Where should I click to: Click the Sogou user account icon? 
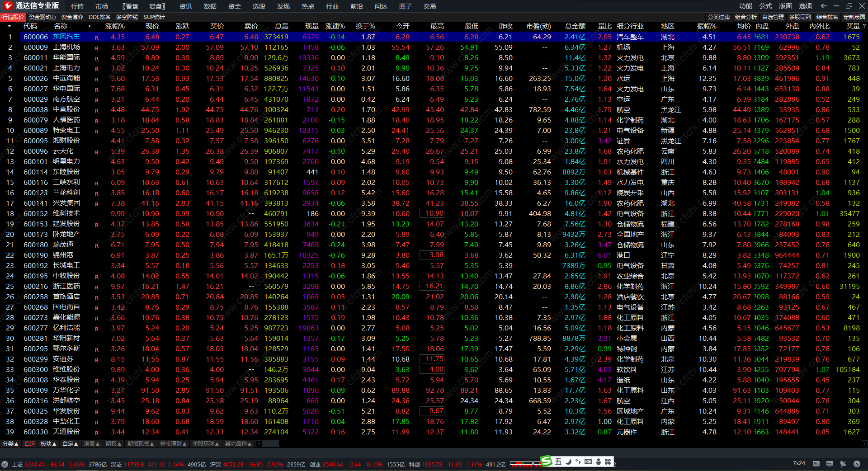click(x=599, y=462)
